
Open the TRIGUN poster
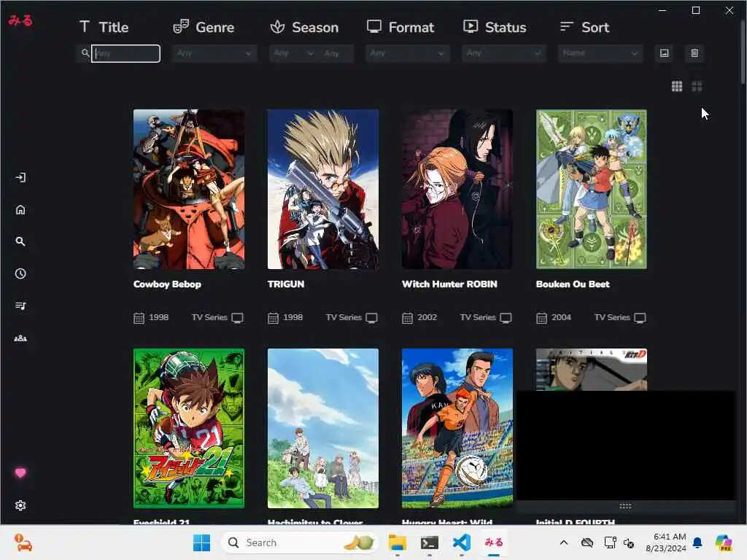tap(323, 190)
